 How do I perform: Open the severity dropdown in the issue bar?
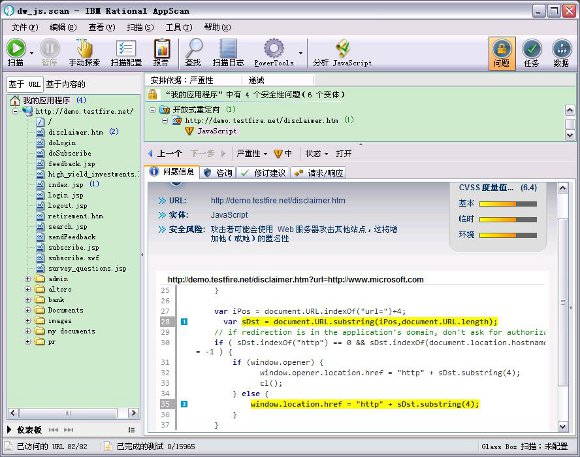tap(252, 154)
